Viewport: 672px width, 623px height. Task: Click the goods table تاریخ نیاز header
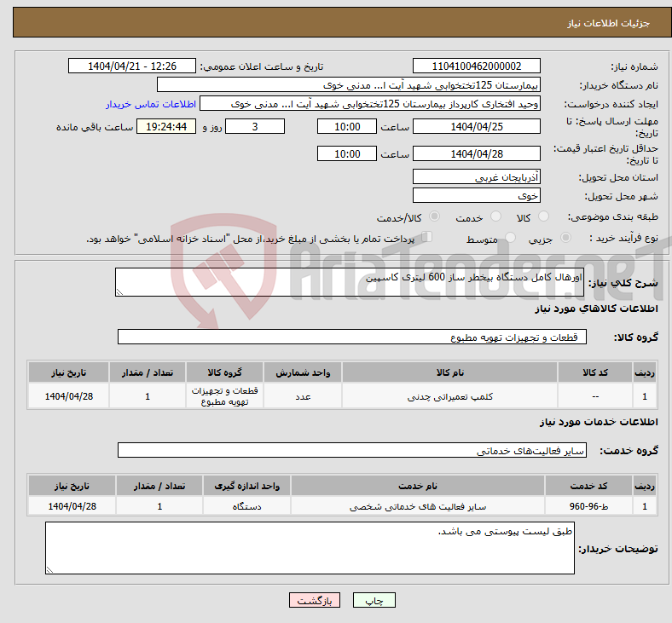pyautogui.click(x=68, y=372)
